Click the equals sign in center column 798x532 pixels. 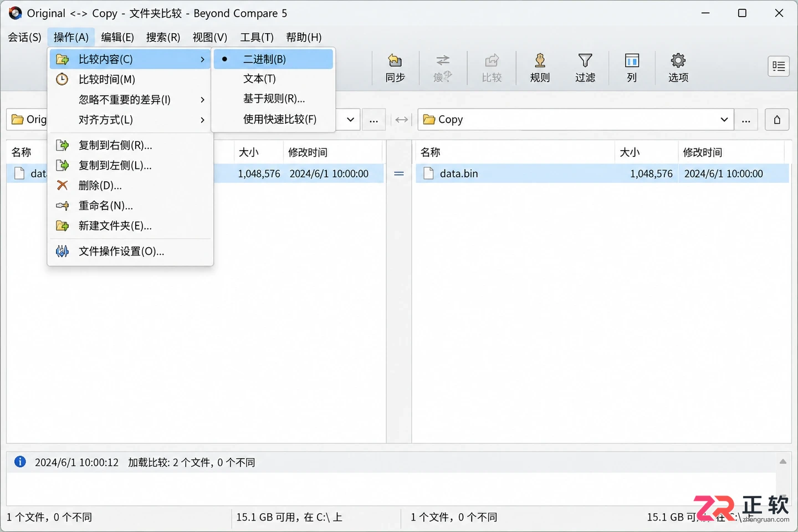click(x=399, y=173)
